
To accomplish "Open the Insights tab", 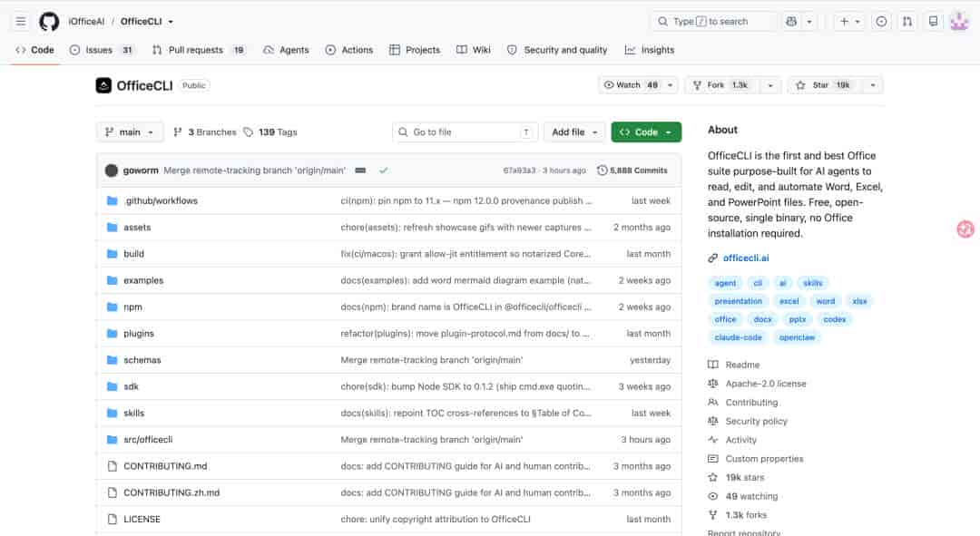I will click(650, 50).
